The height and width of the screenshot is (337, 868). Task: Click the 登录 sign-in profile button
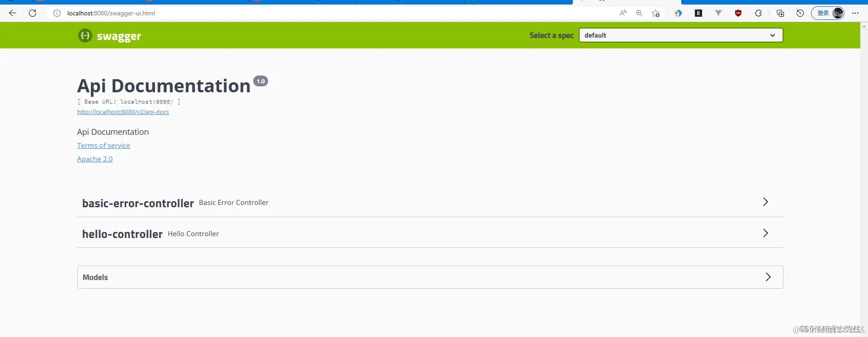pos(828,13)
